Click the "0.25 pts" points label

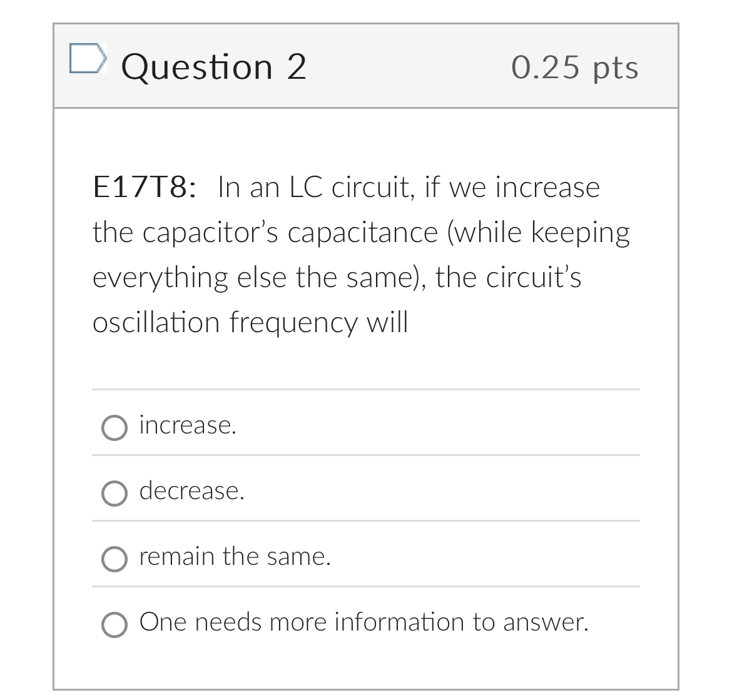coord(576,68)
